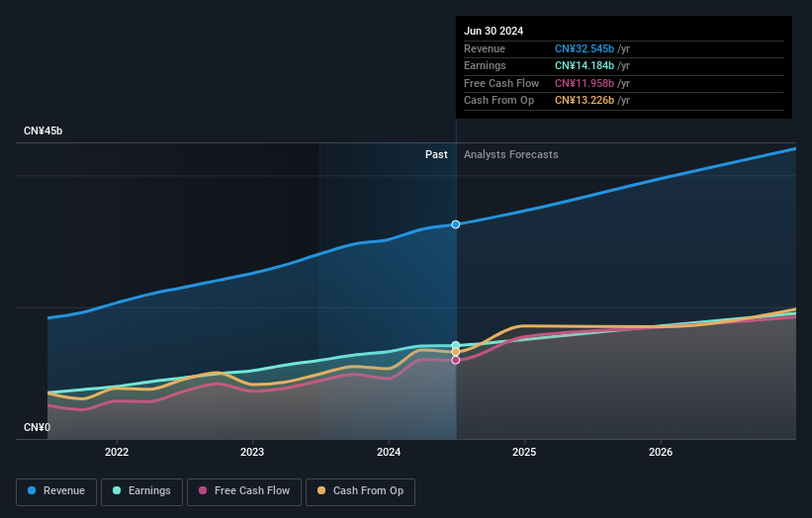Click the Jun 30 2024 tooltip date
The height and width of the screenshot is (518, 812).
494,31
